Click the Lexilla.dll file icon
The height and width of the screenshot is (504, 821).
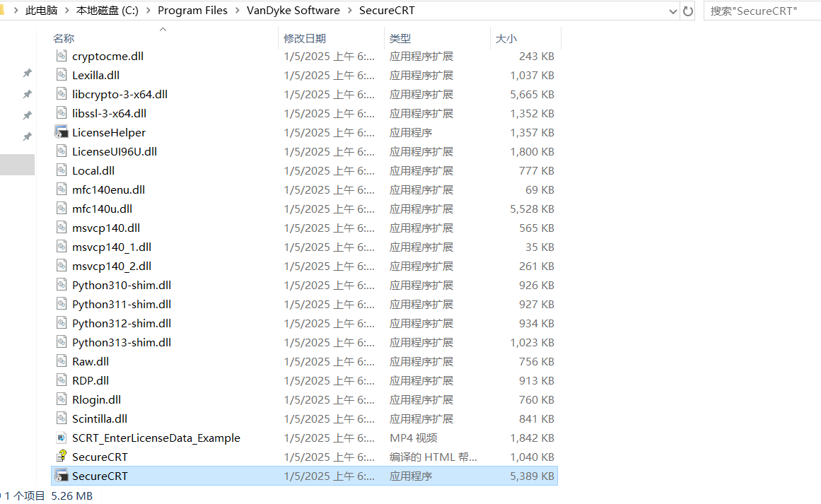(62, 75)
